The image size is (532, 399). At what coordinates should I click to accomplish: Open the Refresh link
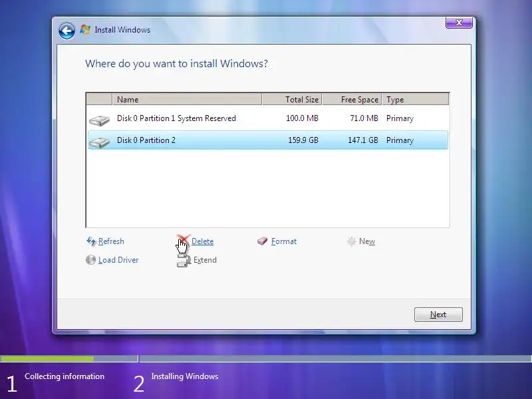(111, 241)
